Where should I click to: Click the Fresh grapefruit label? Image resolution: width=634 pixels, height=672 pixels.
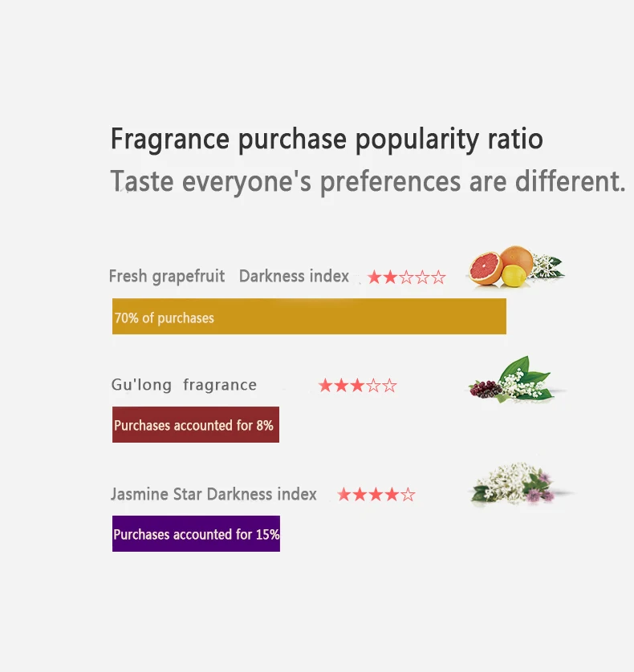(x=167, y=277)
